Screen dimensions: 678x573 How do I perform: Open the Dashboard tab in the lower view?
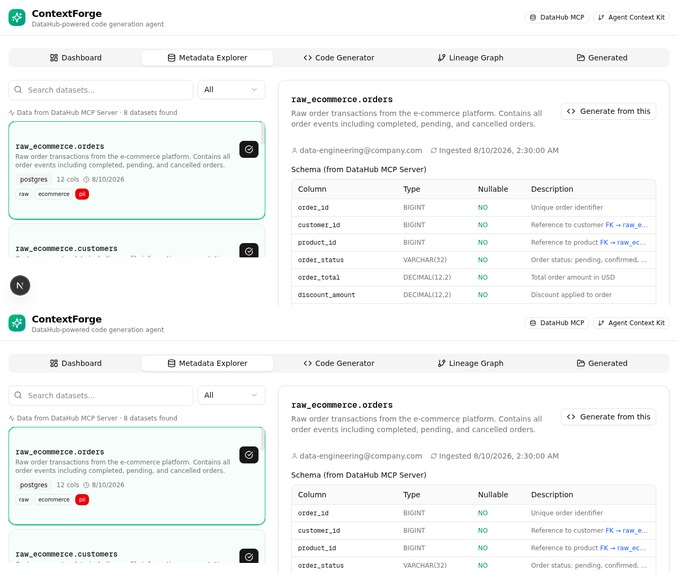(76, 363)
